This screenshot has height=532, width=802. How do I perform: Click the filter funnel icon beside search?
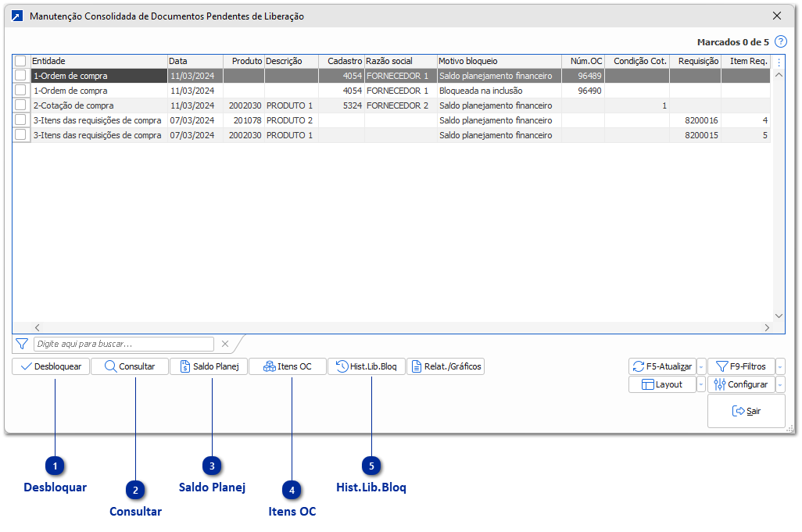tap(22, 344)
